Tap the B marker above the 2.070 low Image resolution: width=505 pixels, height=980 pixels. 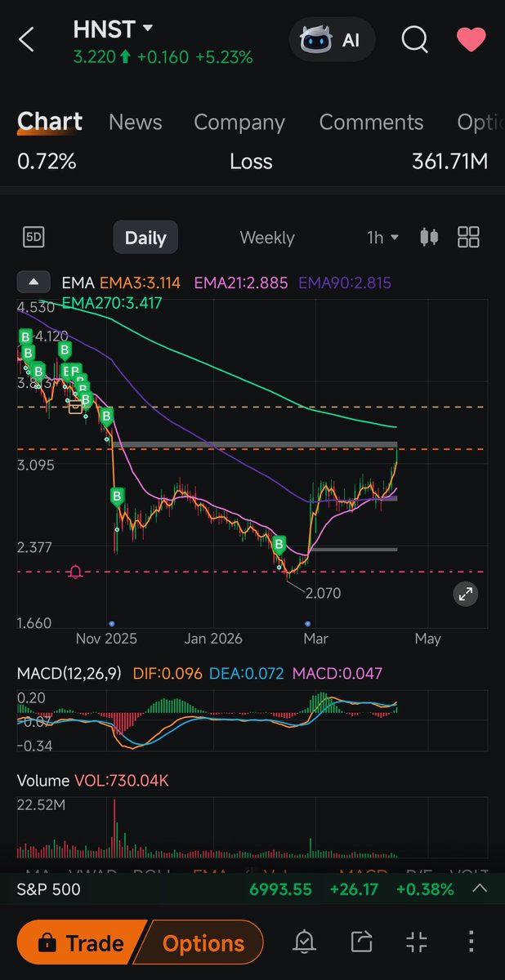tap(279, 544)
